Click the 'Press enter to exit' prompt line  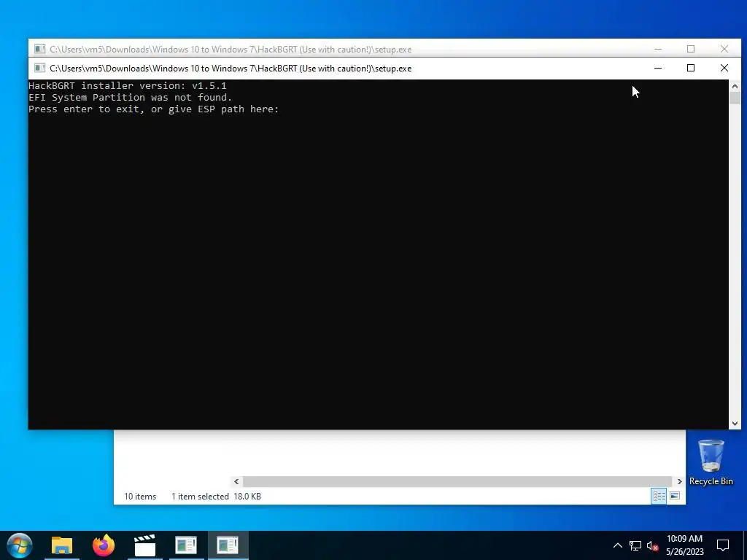pyautogui.click(x=153, y=109)
